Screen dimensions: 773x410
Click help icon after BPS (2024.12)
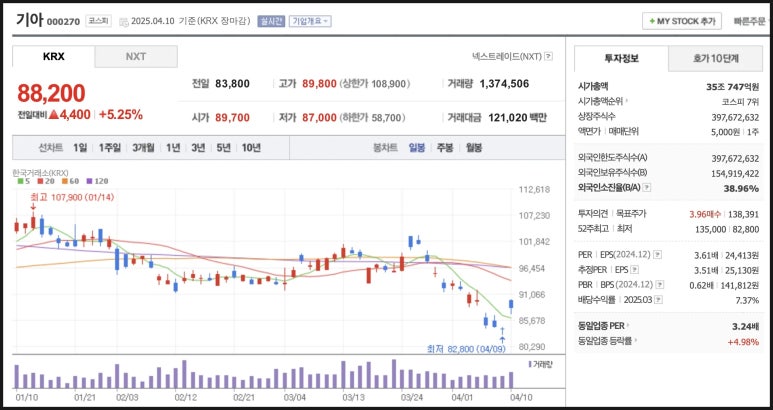pyautogui.click(x=660, y=285)
